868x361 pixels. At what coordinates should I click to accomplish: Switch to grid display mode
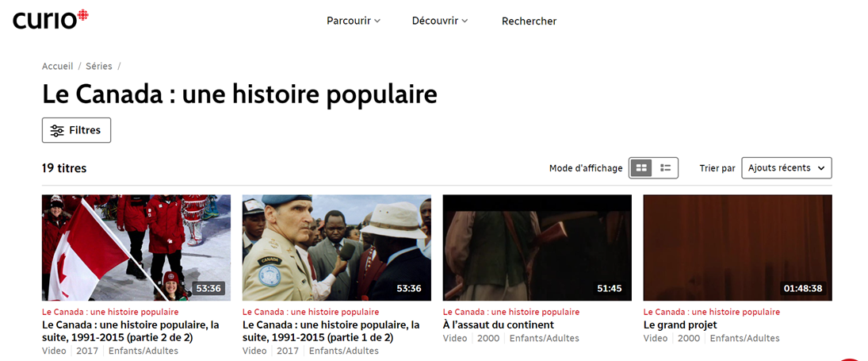click(641, 167)
